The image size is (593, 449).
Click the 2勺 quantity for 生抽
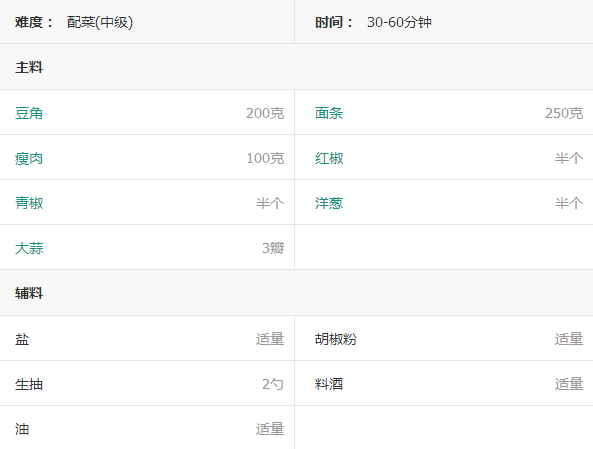point(273,384)
